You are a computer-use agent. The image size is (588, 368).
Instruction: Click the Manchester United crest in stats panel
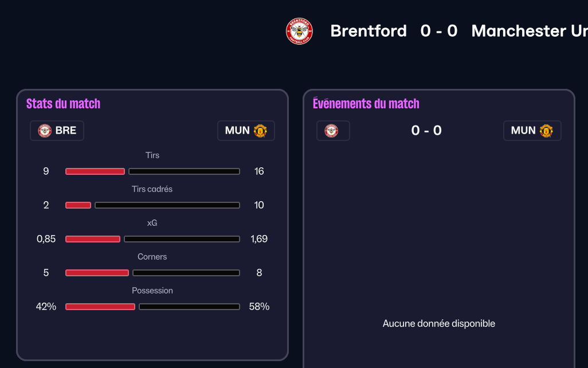(x=260, y=131)
